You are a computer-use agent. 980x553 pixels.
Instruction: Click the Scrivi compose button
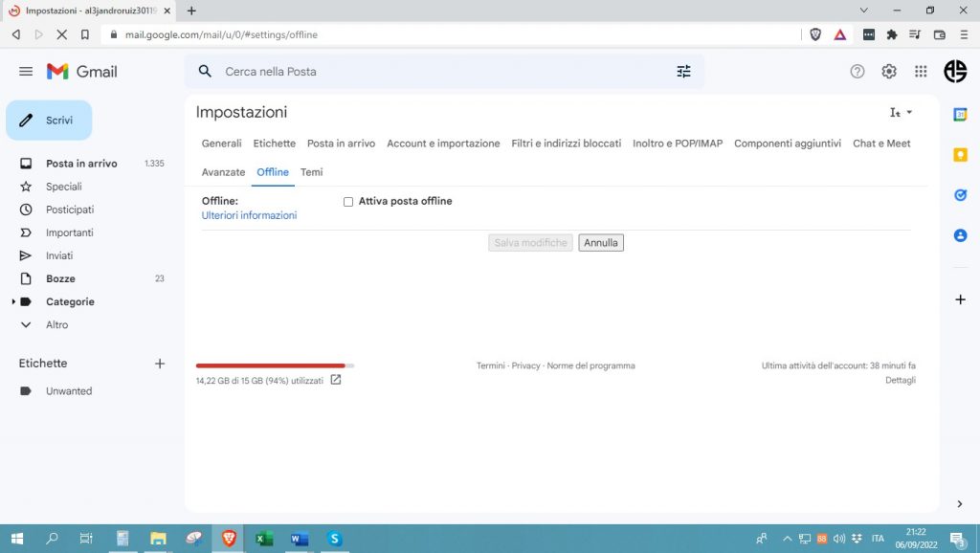[x=49, y=121]
